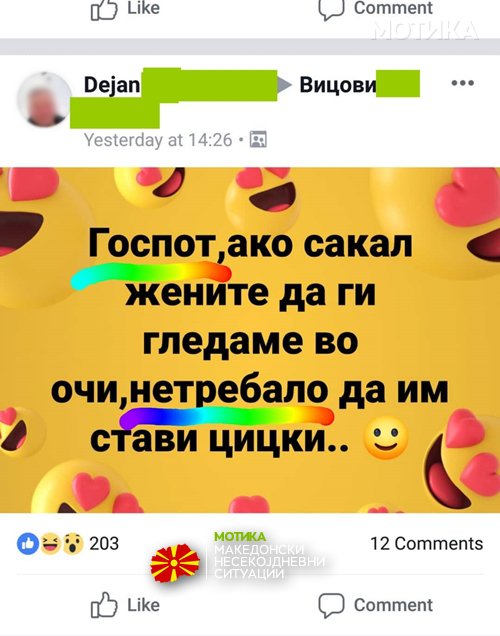Open the yellow emoji joke image
500x636 pixels.
click(250, 340)
